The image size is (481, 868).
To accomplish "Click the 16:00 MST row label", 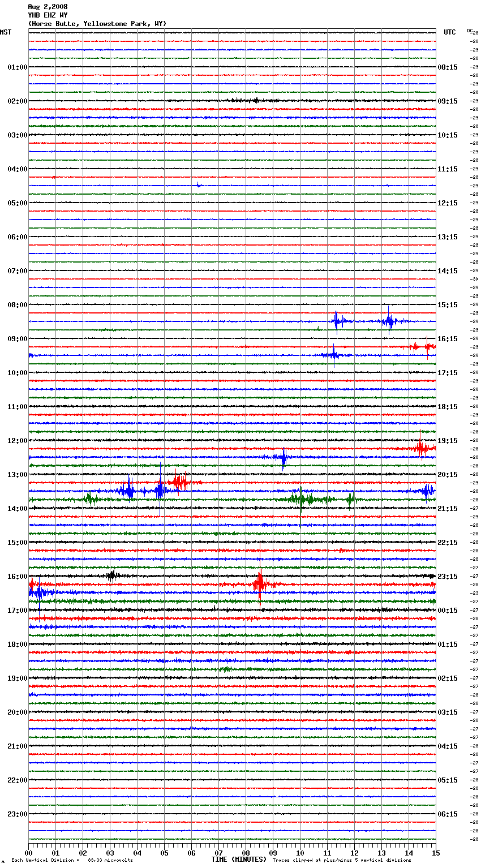I will pos(17,577).
